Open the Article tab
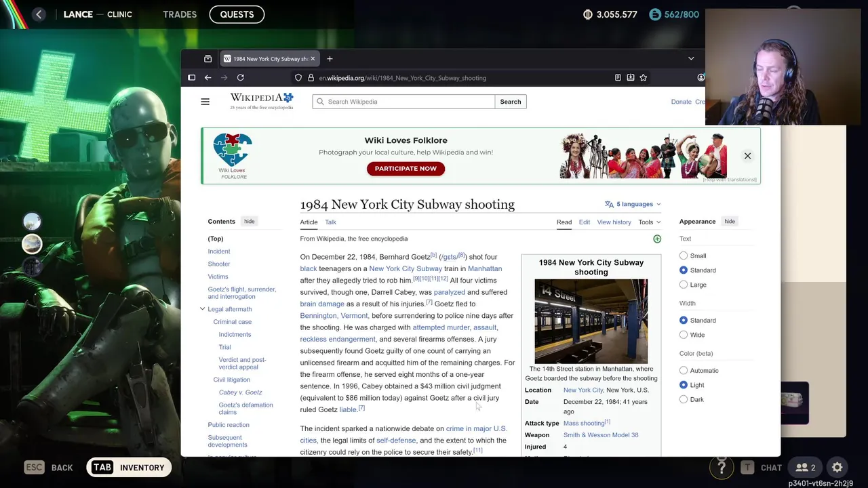 click(x=309, y=222)
